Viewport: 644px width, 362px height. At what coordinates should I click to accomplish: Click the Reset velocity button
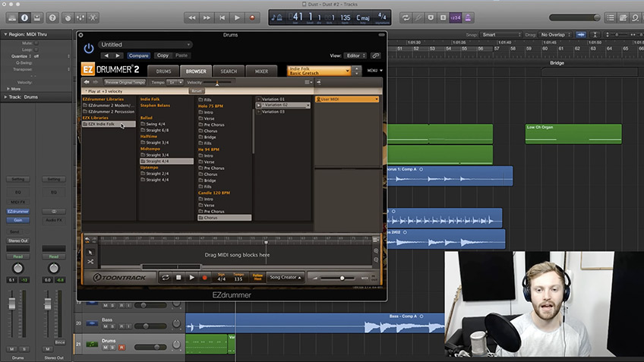click(x=197, y=91)
